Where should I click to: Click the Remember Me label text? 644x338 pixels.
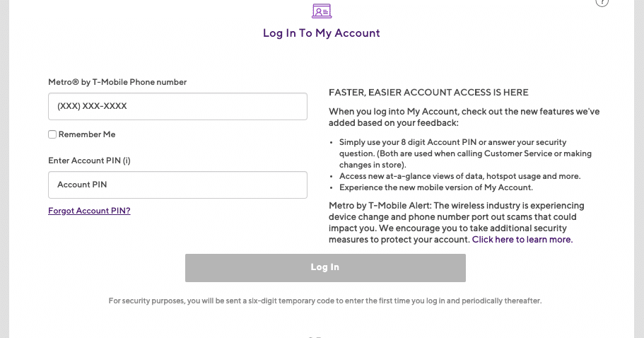(x=87, y=134)
